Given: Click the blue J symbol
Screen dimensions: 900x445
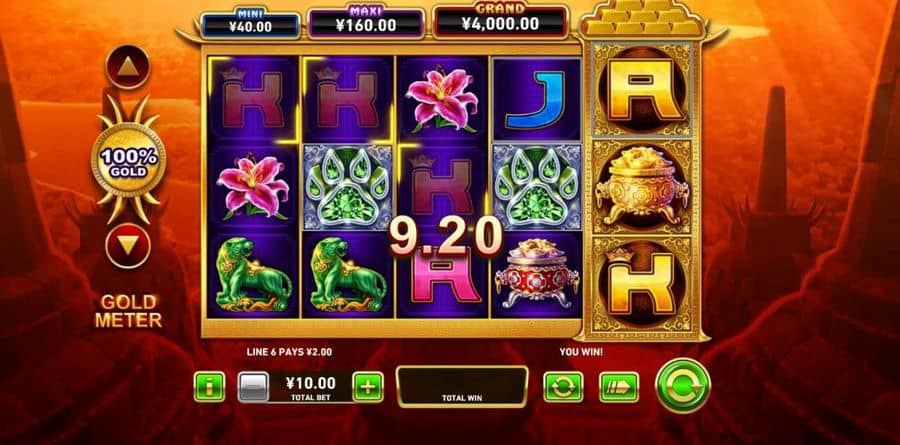Looking at the screenshot, I should point(536,100).
